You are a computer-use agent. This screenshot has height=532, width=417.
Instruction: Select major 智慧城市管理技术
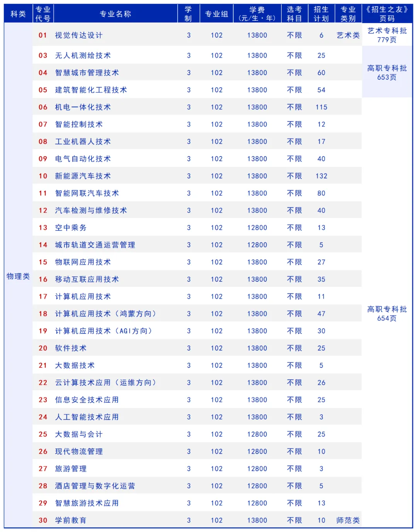(x=87, y=73)
